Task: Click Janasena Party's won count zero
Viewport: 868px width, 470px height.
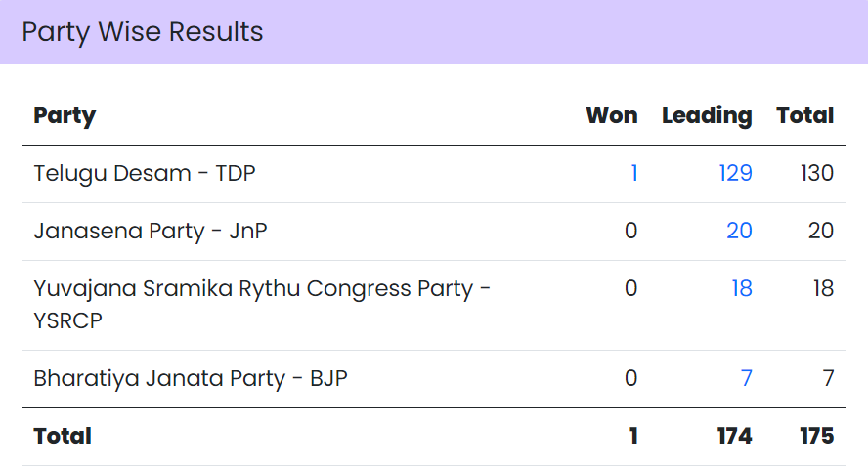Action: (x=630, y=232)
